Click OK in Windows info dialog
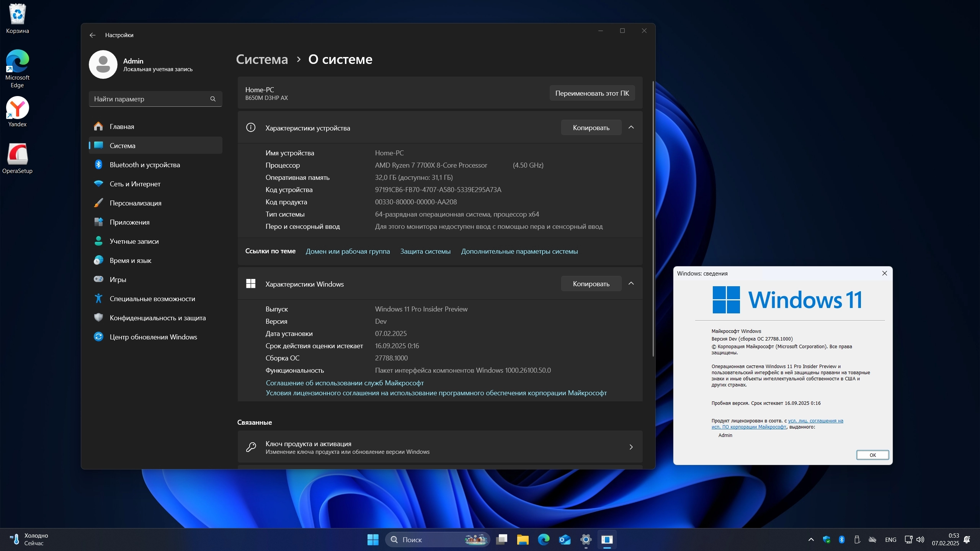The height and width of the screenshot is (551, 980). (872, 455)
